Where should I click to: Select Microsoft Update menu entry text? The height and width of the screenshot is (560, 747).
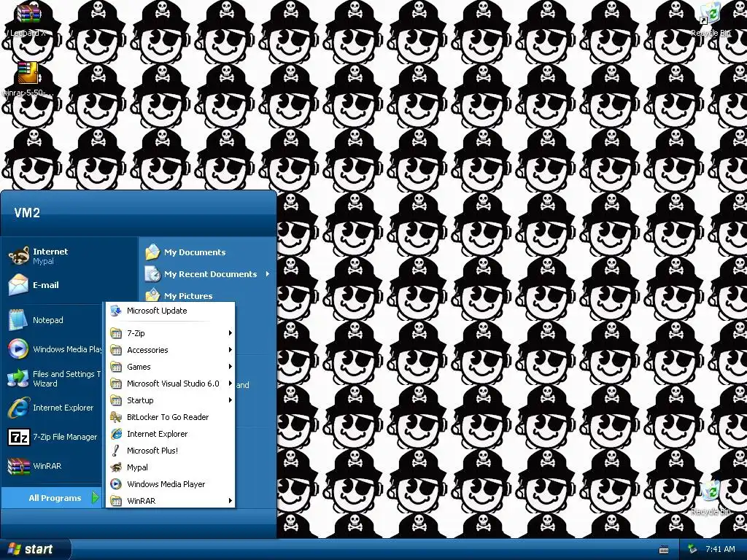pyautogui.click(x=157, y=311)
